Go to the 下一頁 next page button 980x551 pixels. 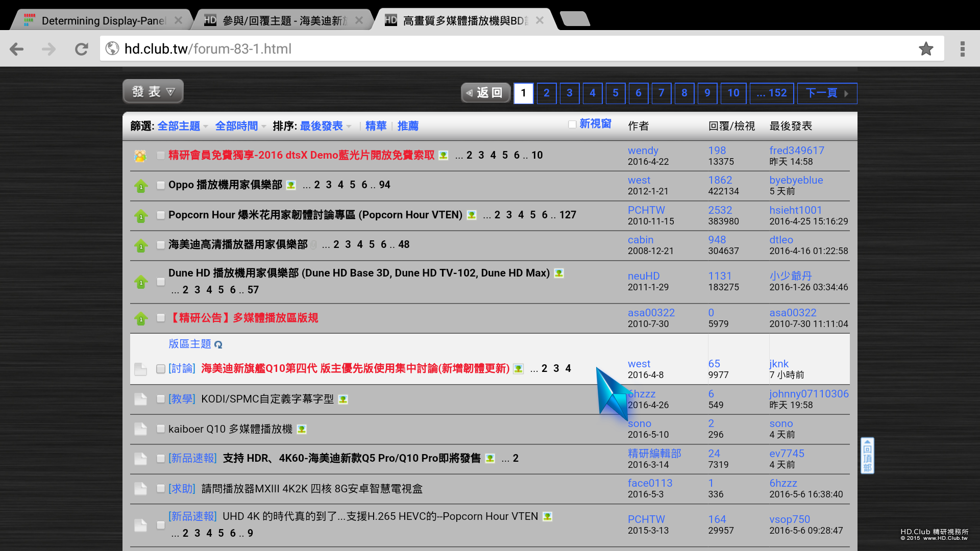(826, 93)
